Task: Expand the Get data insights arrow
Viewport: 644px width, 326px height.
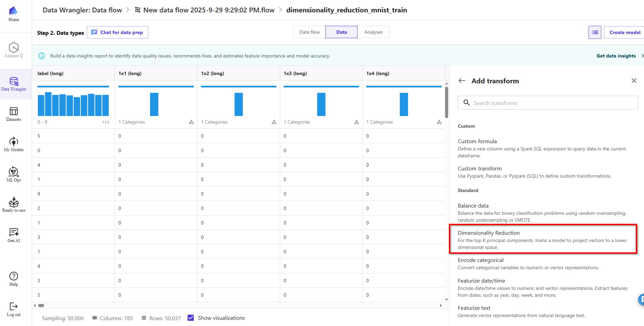Action: click(x=642, y=56)
